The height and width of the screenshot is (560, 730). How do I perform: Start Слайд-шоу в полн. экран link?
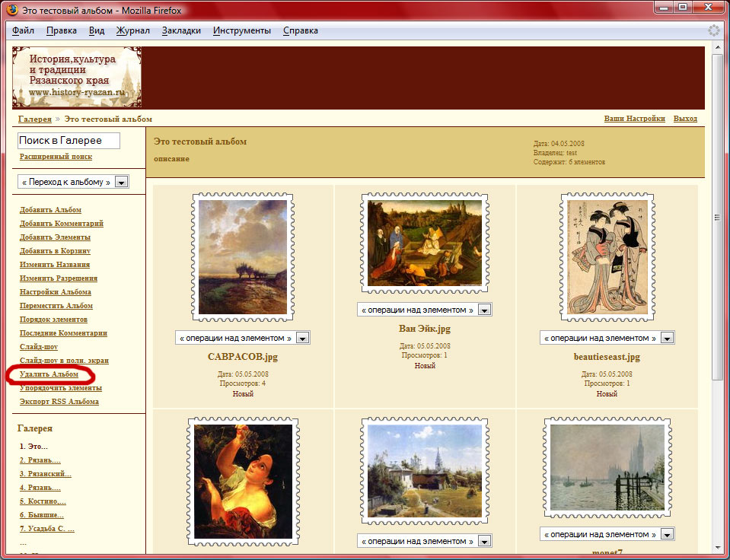click(x=64, y=361)
